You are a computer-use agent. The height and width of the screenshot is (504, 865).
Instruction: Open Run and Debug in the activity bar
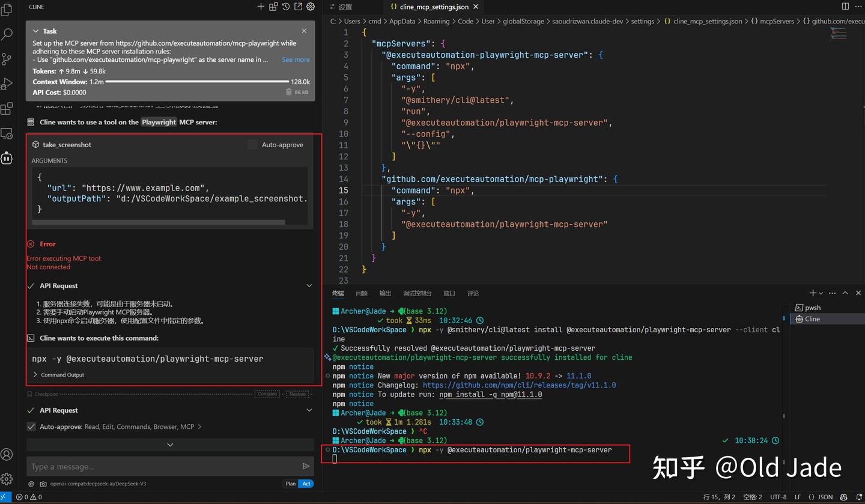point(8,83)
